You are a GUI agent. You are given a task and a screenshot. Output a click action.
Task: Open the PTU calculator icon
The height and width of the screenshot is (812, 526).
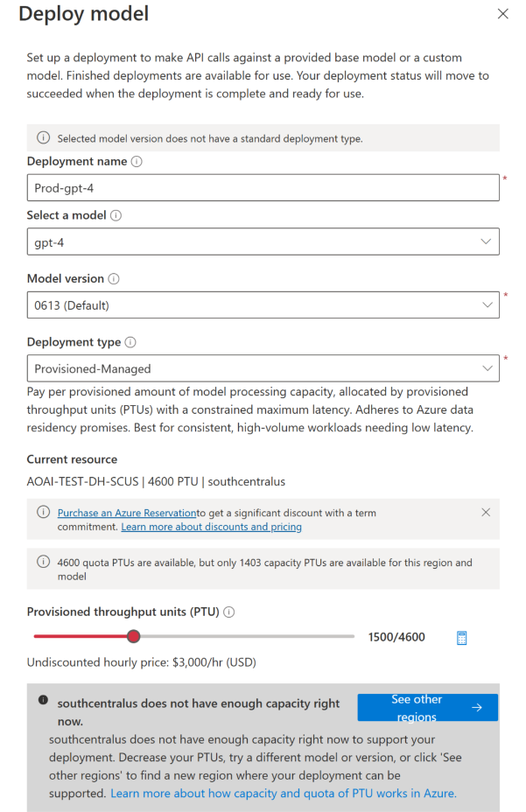click(x=462, y=638)
